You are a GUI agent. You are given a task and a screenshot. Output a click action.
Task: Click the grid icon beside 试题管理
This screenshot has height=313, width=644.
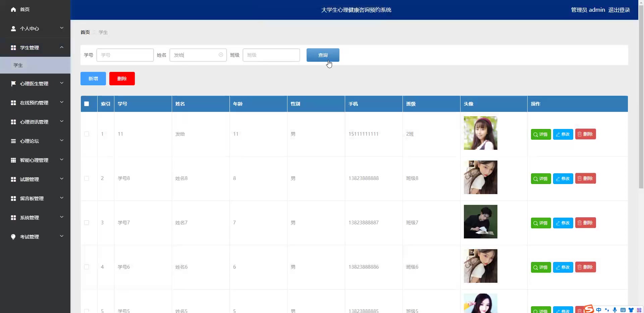click(x=13, y=179)
